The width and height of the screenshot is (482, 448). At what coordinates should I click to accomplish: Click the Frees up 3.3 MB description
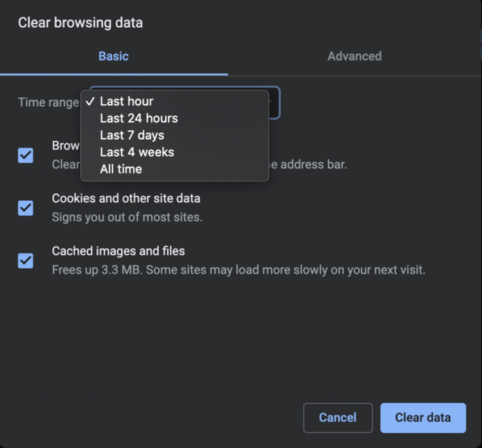[238, 270]
